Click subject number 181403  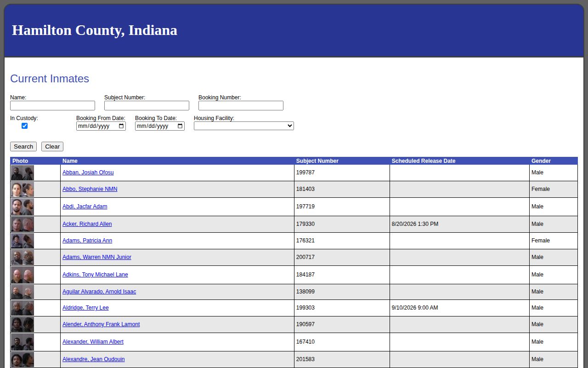(305, 189)
